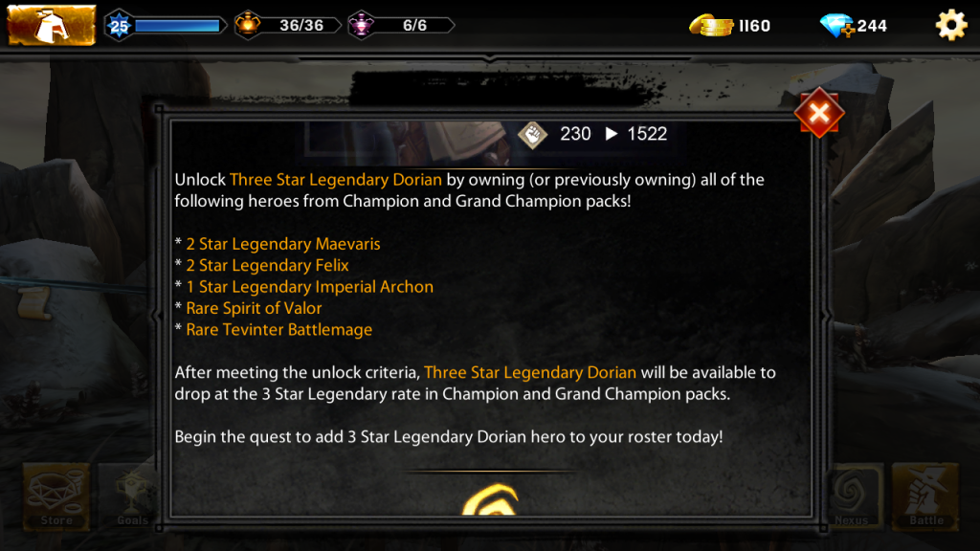This screenshot has width=980, height=551.
Task: Select 2 Star Legendary Felix link
Action: 268,266
